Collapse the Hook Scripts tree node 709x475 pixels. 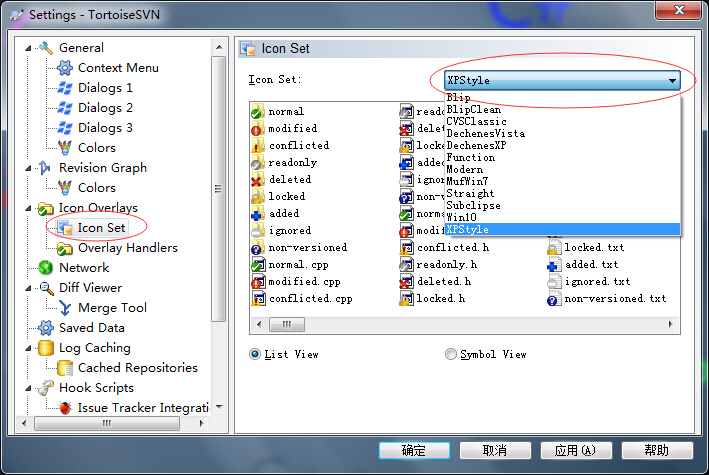[28, 388]
